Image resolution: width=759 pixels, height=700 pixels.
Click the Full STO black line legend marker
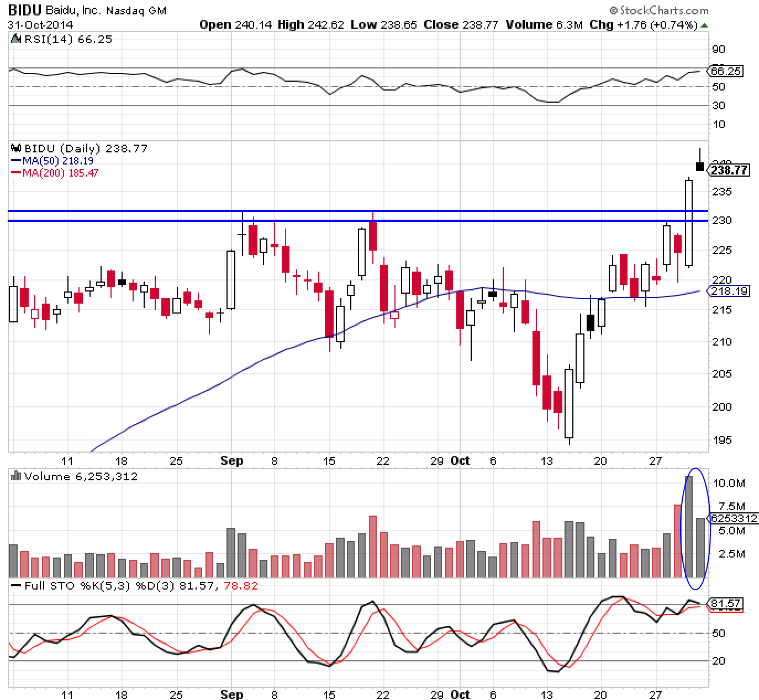(16, 586)
